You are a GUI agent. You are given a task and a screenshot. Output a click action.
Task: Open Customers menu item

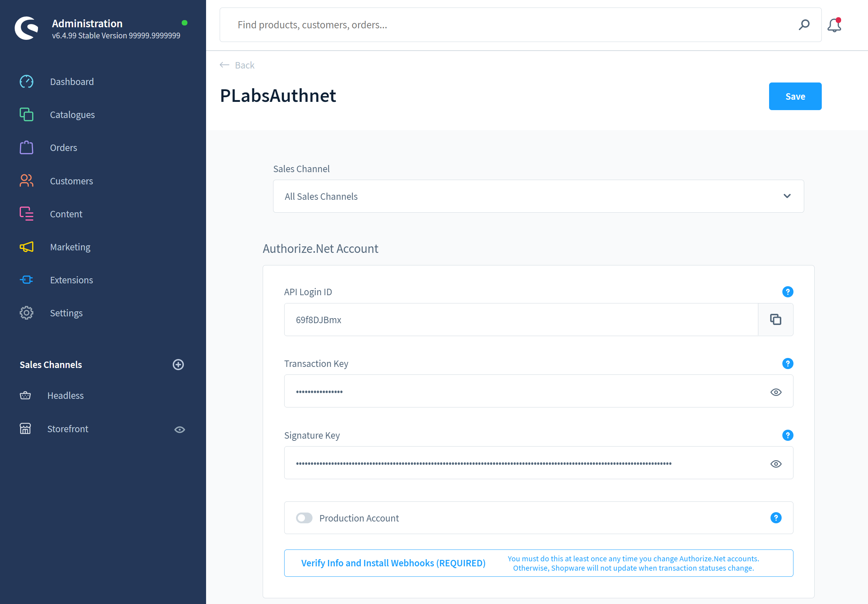click(x=71, y=181)
